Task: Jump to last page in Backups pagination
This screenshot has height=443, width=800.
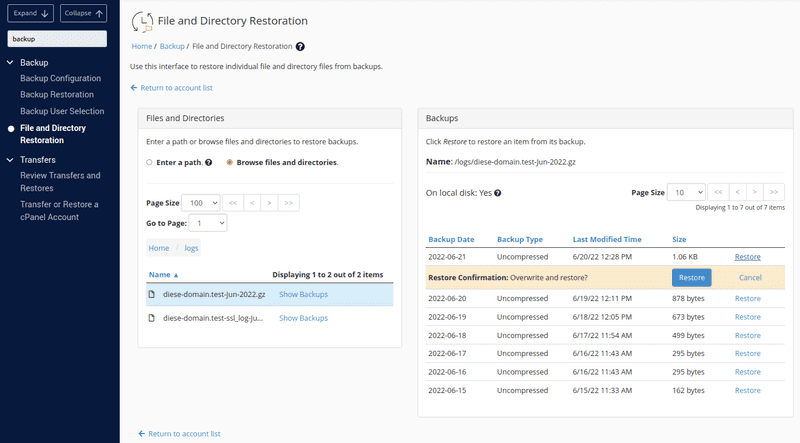Action: 775,192
